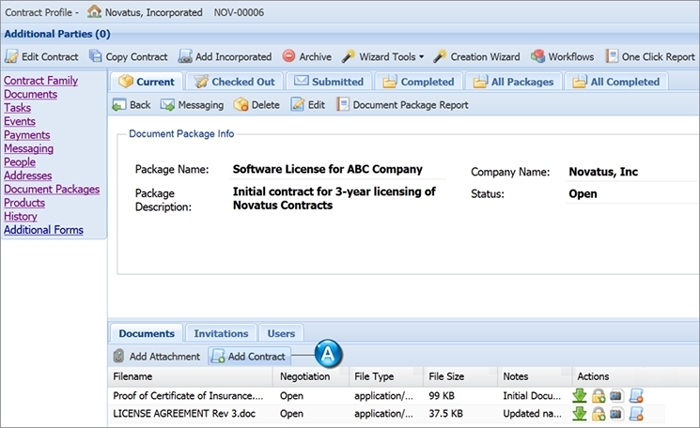Download the Proof of Certificate of Insurance file
Viewport: 700px width, 428px height.
coord(579,396)
